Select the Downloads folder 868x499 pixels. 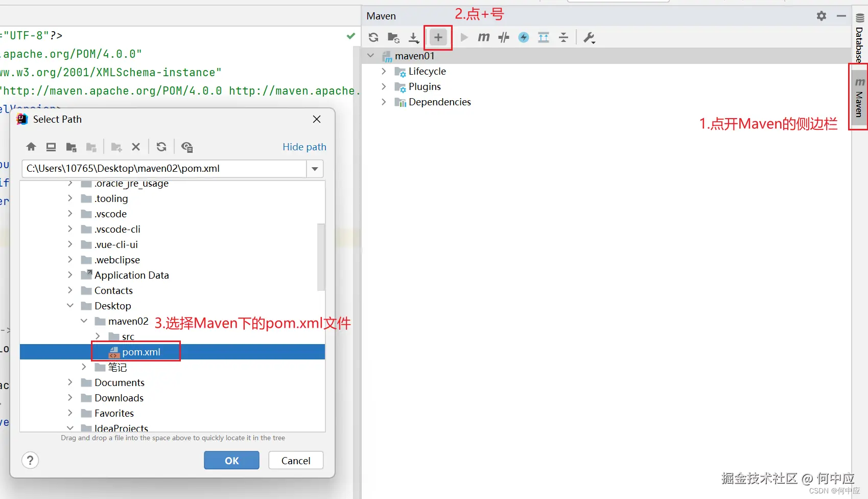tap(119, 398)
